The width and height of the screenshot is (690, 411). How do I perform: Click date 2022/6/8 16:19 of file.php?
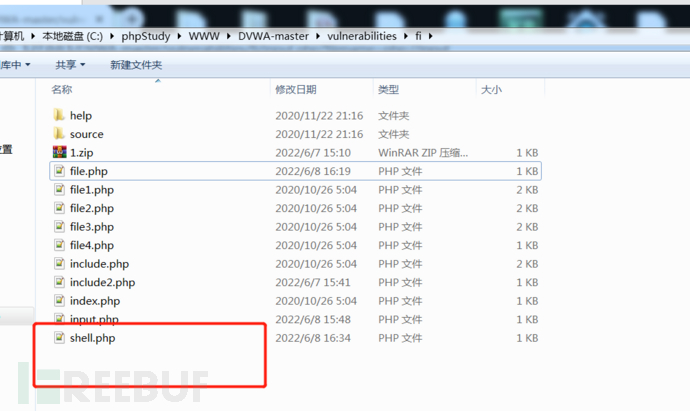point(313,171)
